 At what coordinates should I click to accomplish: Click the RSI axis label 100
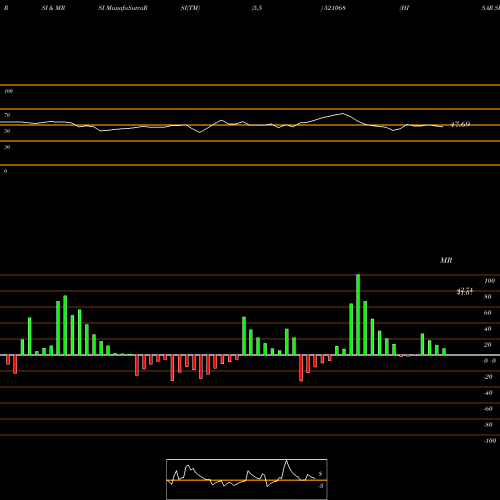tap(8, 91)
